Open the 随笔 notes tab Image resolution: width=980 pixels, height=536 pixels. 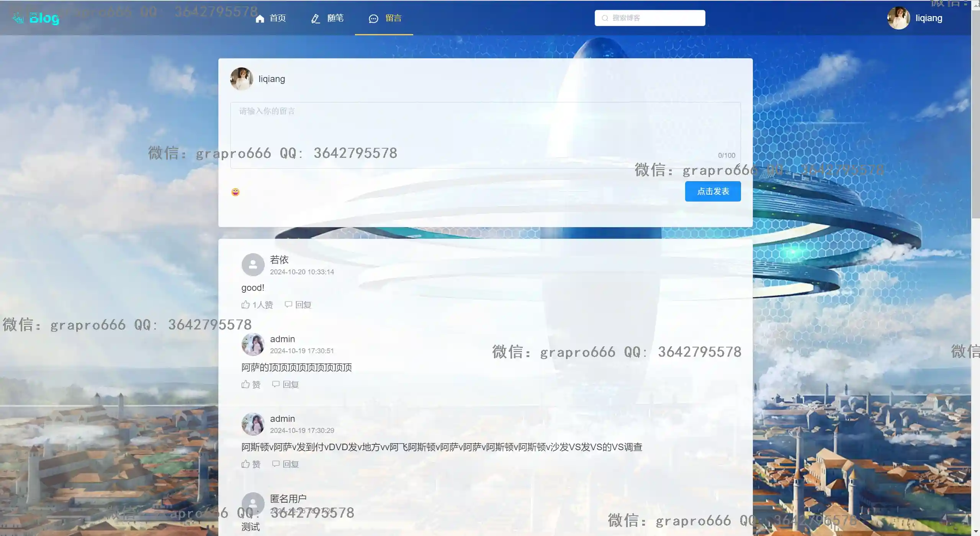pos(327,18)
